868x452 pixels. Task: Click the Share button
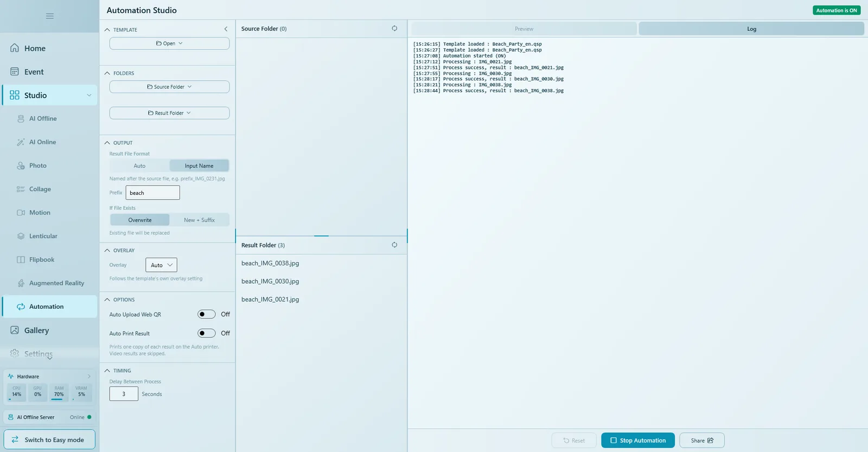pyautogui.click(x=702, y=441)
